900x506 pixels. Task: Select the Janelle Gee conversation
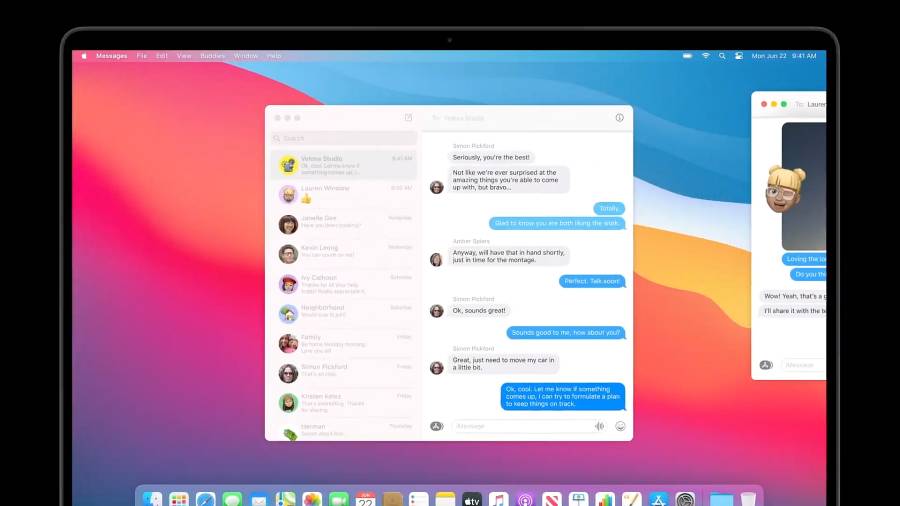pos(344,224)
